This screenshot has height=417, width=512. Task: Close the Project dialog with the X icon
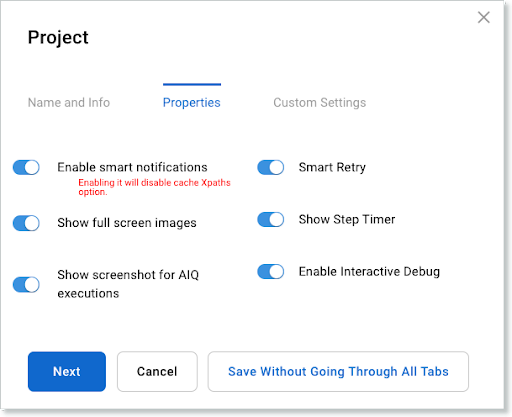[x=483, y=17]
